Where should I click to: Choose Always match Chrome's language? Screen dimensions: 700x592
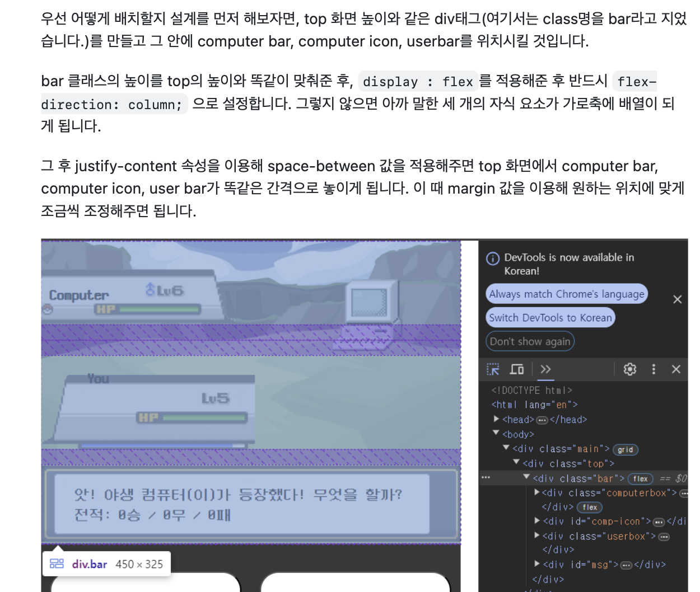click(x=567, y=294)
